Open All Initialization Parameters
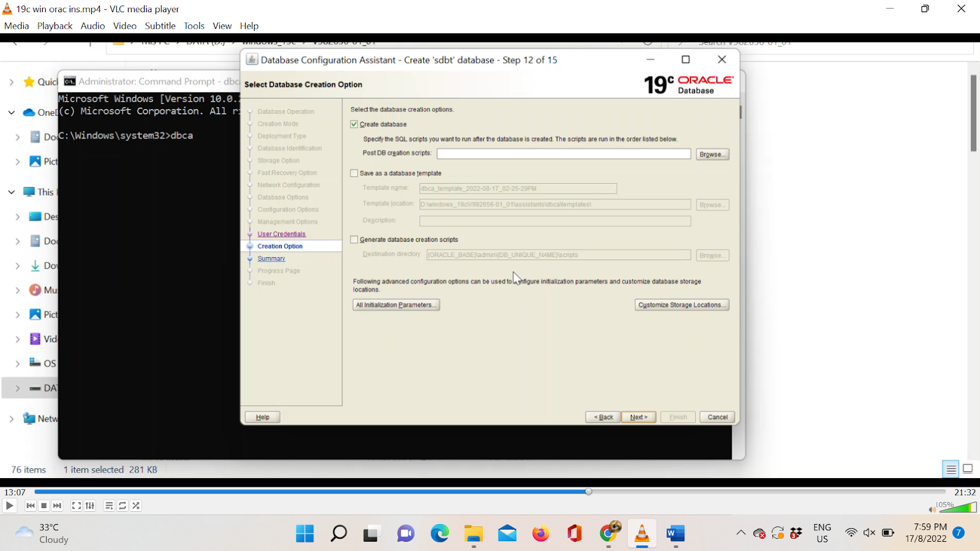The width and height of the screenshot is (980, 551). (x=396, y=305)
